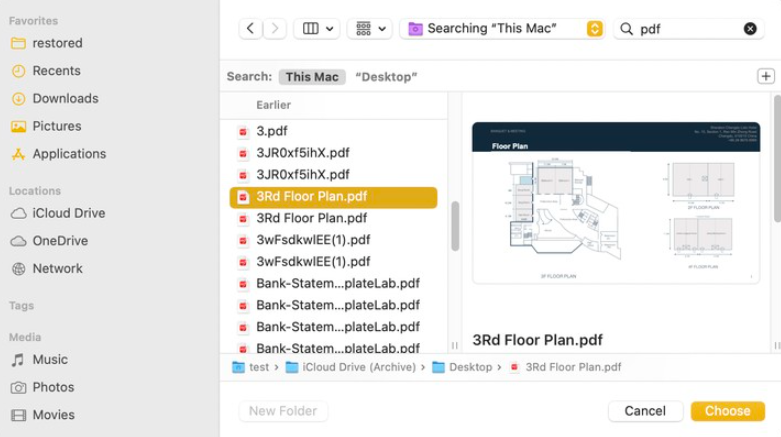Click the floor plan preview thumbnail
Screen dimensions: 781x437
coord(616,203)
